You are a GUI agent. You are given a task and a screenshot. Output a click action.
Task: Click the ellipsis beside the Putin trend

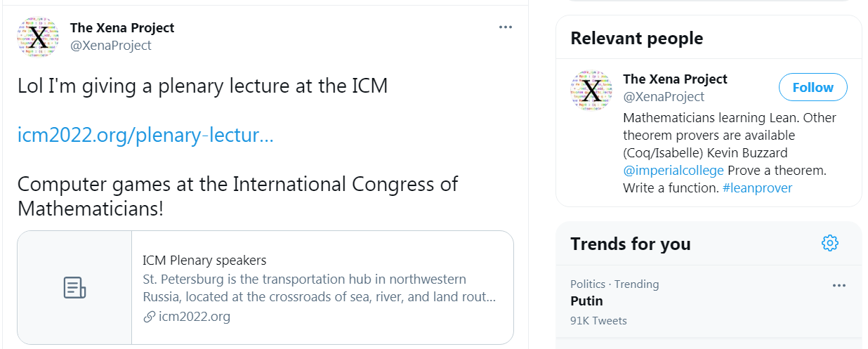click(x=839, y=285)
